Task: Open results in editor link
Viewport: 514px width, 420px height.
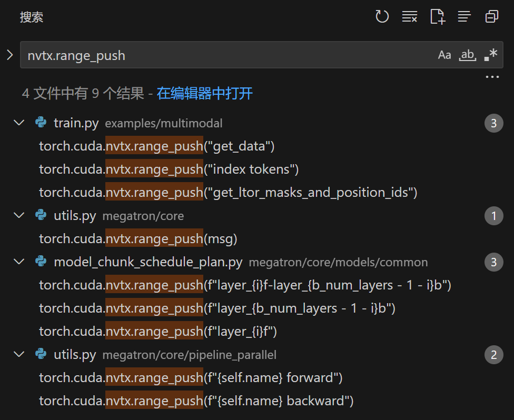Action: point(204,94)
